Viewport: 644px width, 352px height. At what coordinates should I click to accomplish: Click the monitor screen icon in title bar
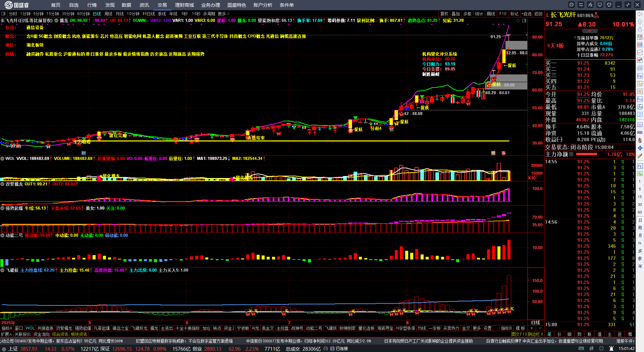point(600,5)
